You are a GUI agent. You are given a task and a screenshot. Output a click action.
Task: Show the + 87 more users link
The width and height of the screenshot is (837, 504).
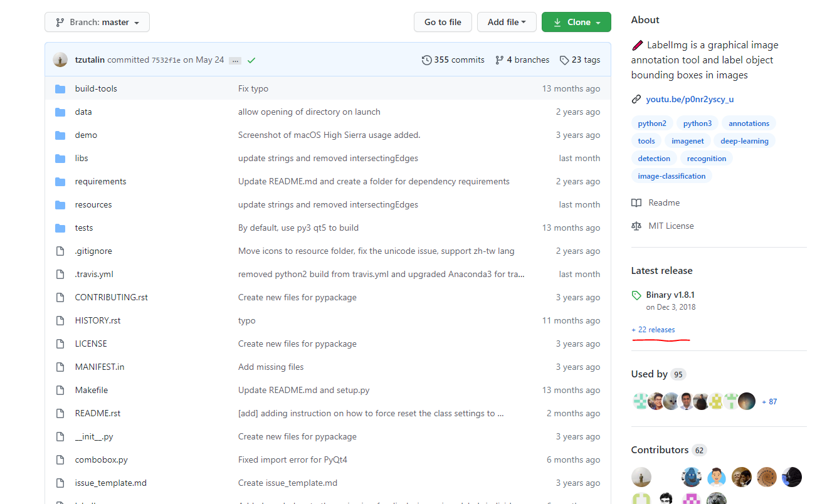coord(769,402)
